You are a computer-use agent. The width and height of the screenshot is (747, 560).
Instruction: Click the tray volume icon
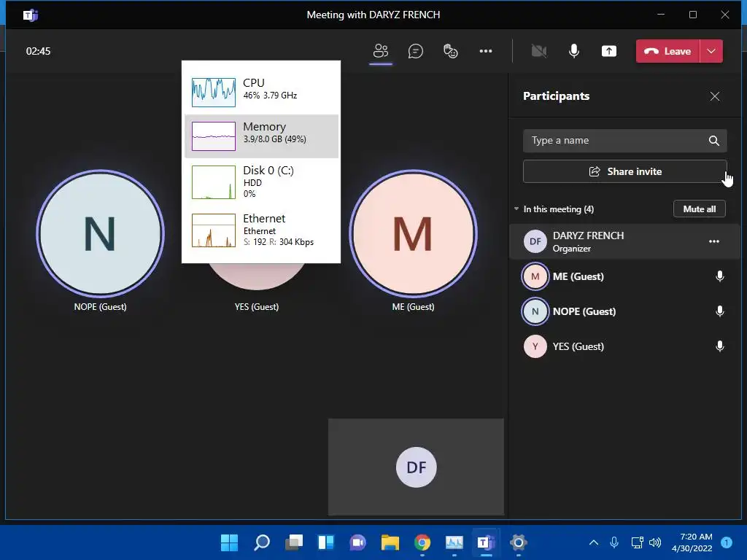point(655,542)
